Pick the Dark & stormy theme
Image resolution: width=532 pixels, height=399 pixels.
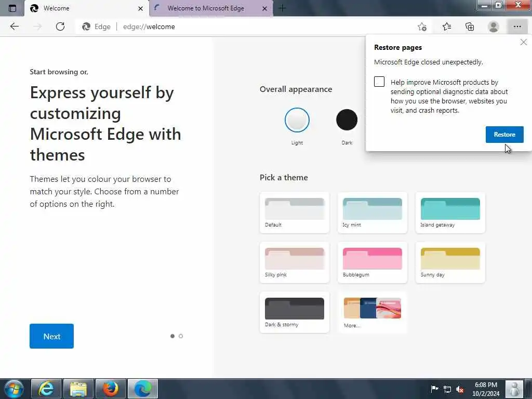[x=294, y=312]
